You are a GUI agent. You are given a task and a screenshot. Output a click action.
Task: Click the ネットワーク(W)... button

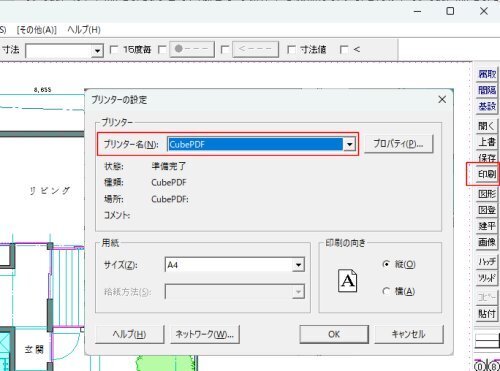click(x=205, y=334)
